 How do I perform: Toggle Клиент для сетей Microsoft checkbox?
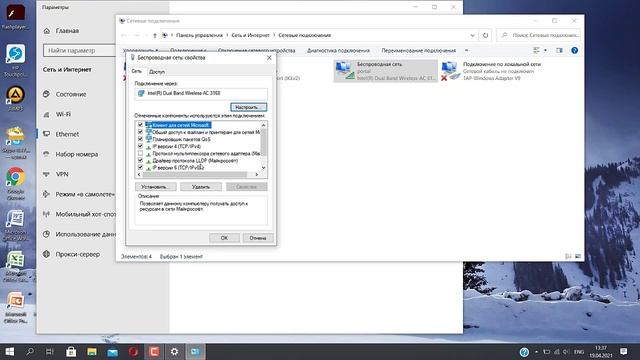[x=140, y=124]
